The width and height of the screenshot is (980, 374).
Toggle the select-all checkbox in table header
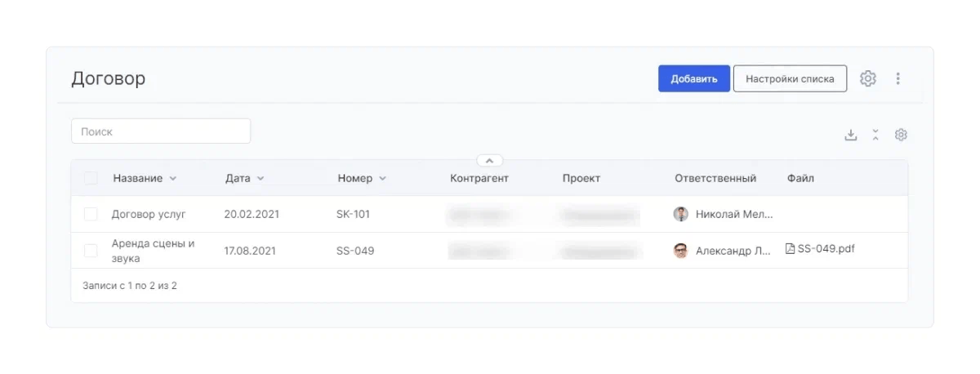pyautogui.click(x=91, y=178)
